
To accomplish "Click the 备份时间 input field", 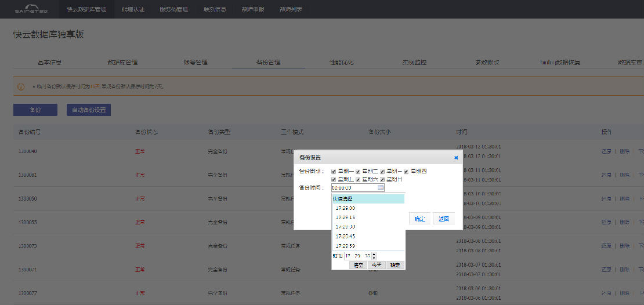I will [x=353, y=188].
